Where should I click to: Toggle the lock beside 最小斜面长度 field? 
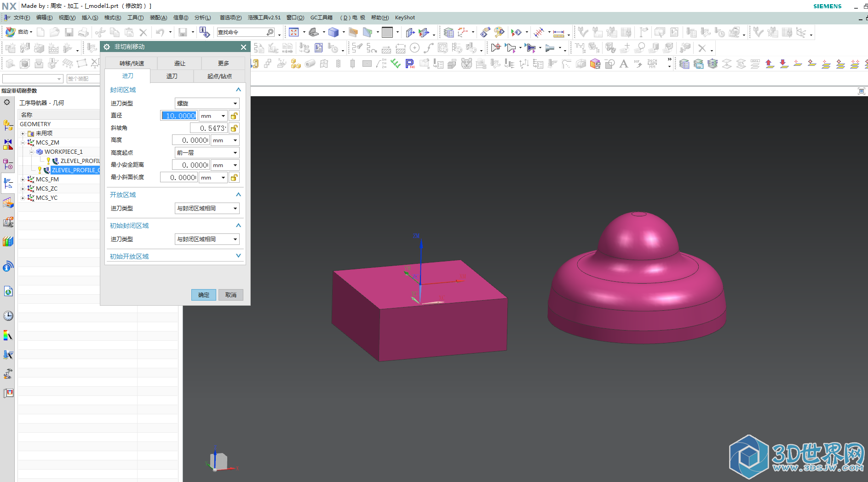coord(234,178)
